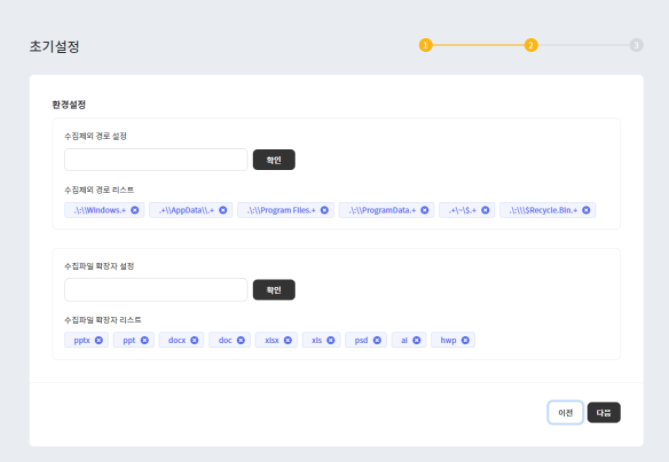Delete the ai extension tag
The image size is (669, 462).
pyautogui.click(x=417, y=340)
